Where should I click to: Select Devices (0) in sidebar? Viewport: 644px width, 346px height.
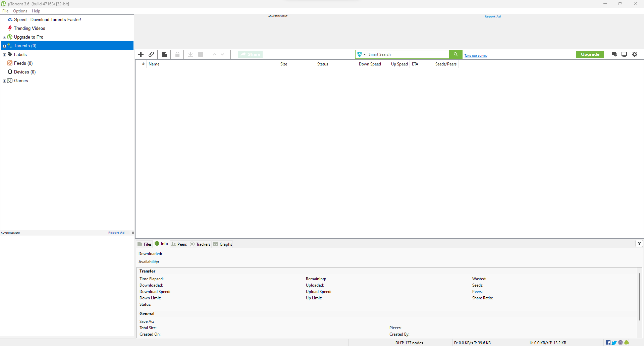(x=25, y=72)
